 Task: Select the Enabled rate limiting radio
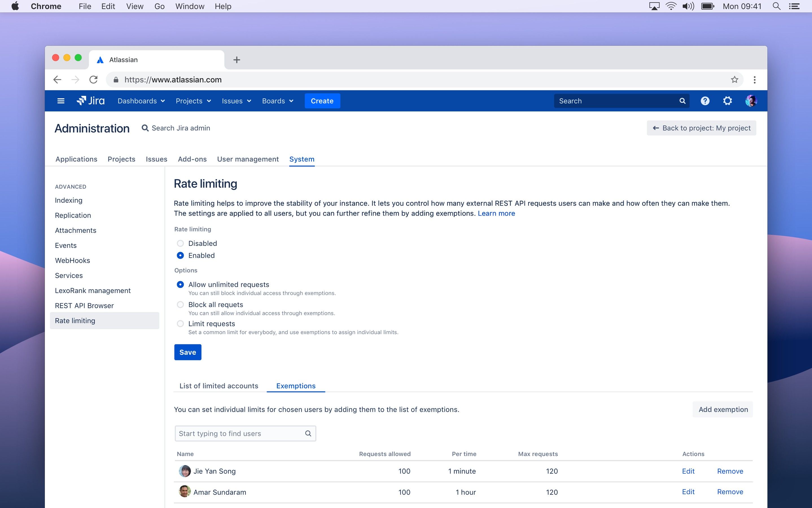click(180, 255)
